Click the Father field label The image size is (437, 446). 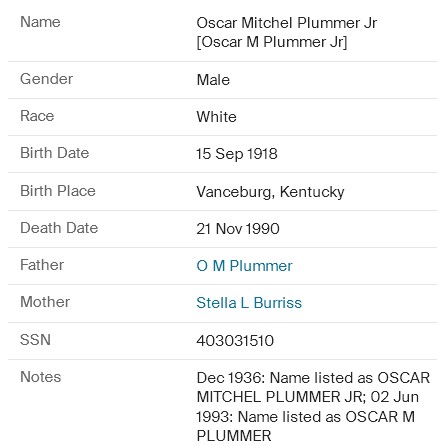[x=42, y=265]
